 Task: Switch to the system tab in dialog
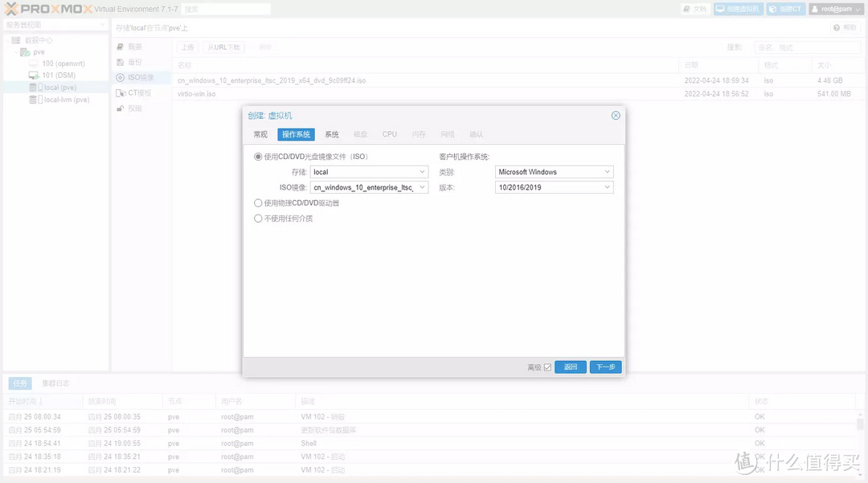click(x=332, y=134)
